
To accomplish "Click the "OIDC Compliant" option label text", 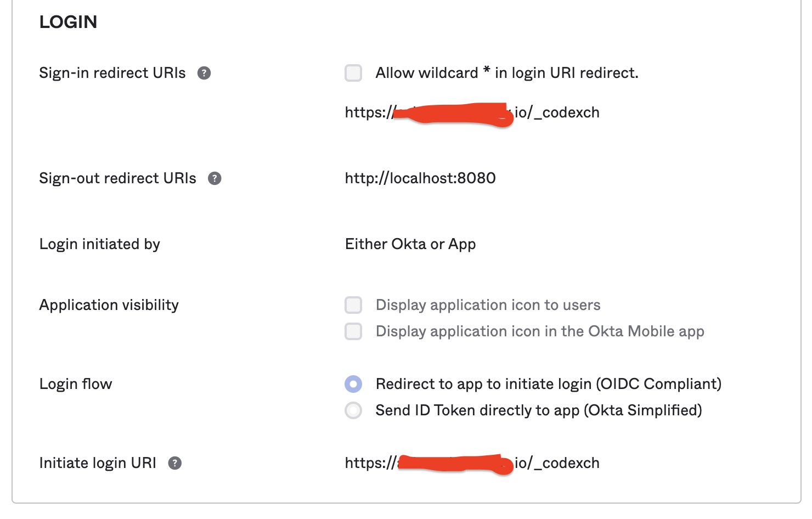I will click(x=548, y=384).
